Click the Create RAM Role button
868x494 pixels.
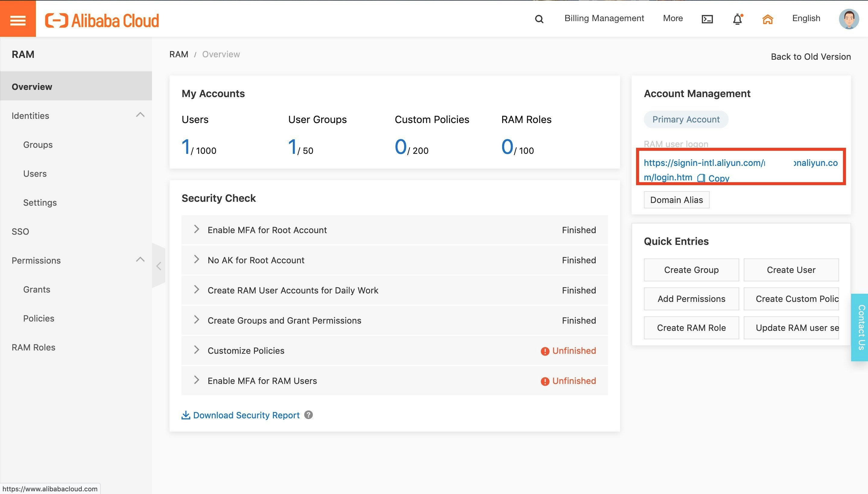(x=691, y=328)
